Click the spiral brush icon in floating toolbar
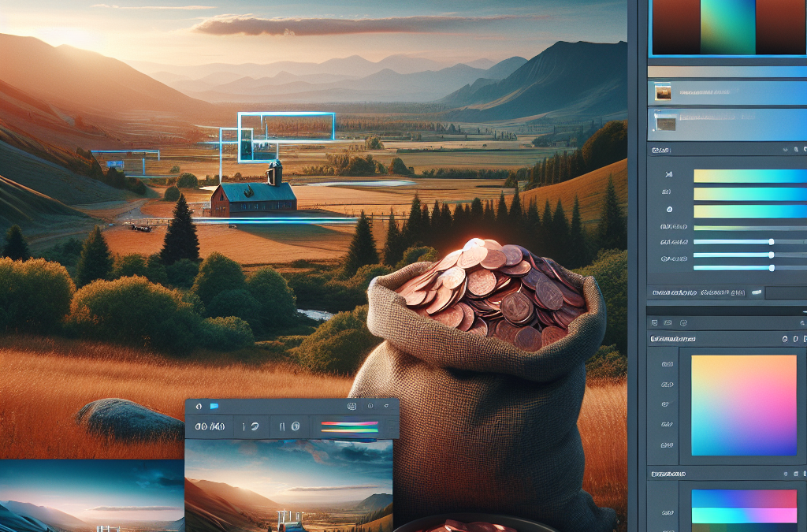The image size is (807, 532). [255, 426]
